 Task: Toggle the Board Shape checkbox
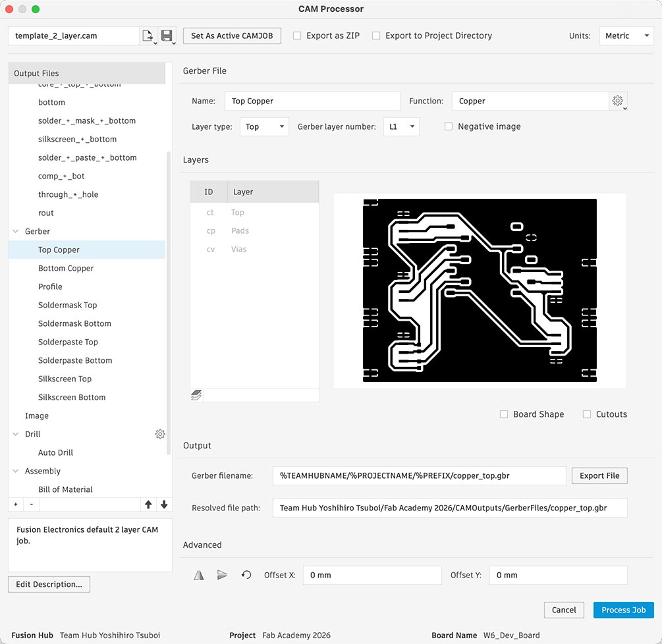pos(504,414)
